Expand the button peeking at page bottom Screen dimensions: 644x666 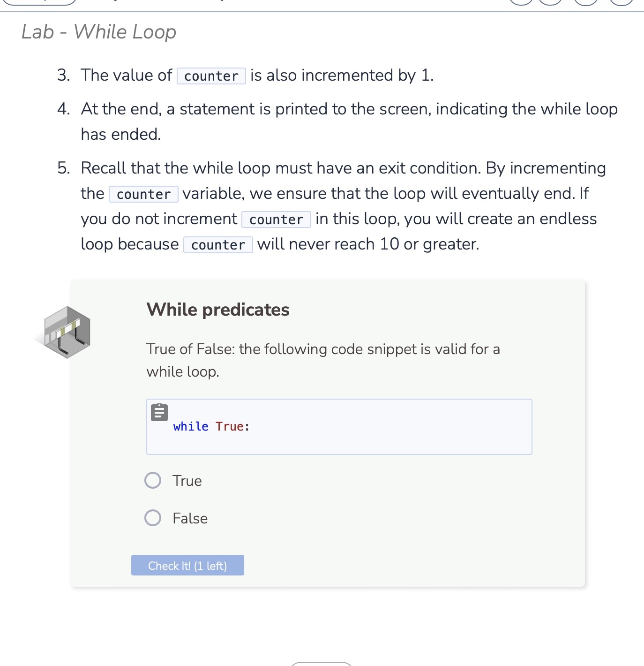321,664
